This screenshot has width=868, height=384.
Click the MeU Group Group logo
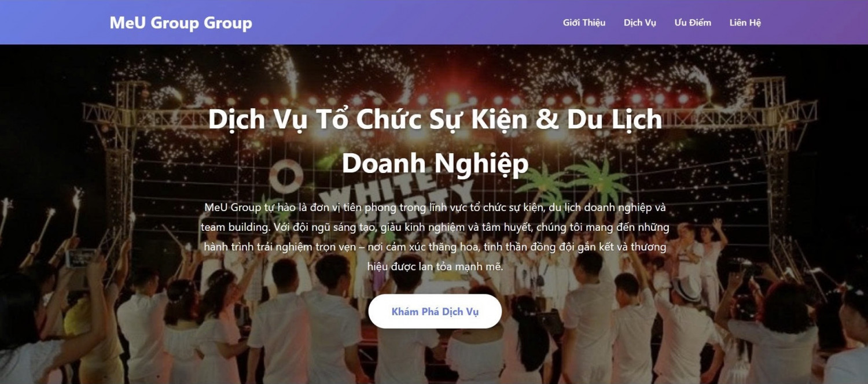tap(181, 23)
